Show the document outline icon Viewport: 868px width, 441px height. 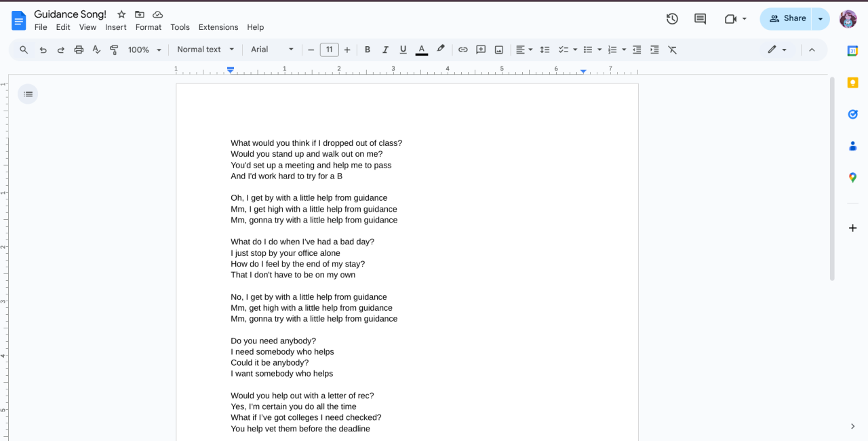coord(28,94)
